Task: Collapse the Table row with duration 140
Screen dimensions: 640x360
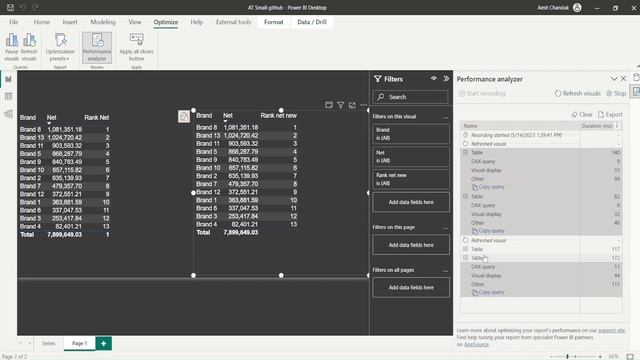Action: 465,152
